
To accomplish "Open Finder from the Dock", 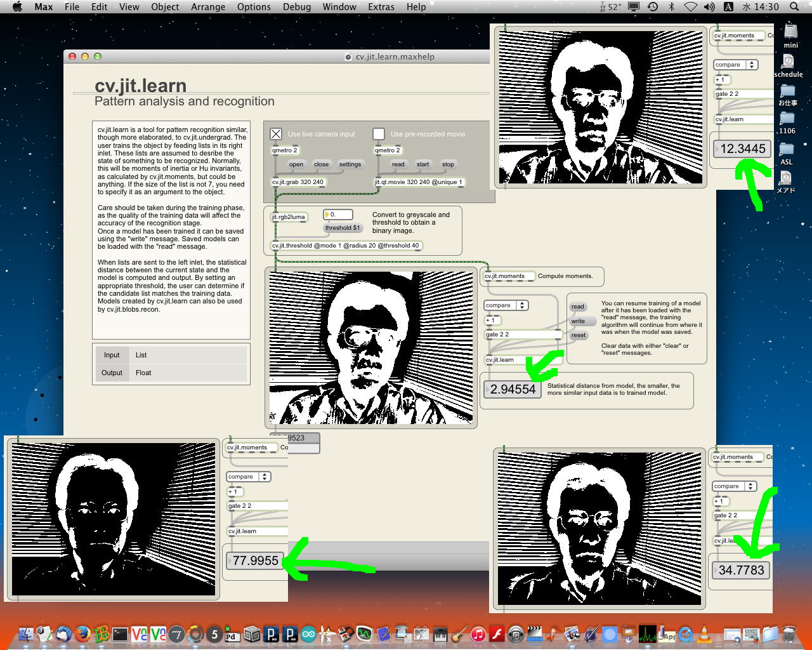I will point(25,633).
